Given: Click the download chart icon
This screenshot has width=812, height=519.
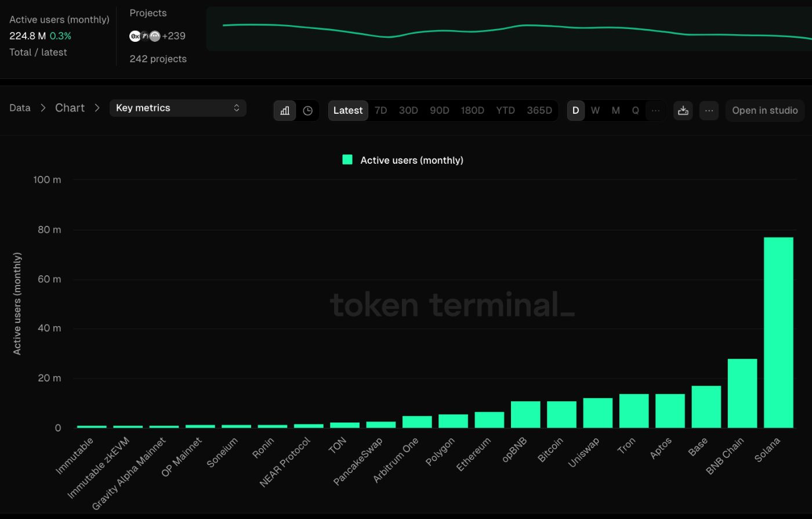Looking at the screenshot, I should pos(683,110).
